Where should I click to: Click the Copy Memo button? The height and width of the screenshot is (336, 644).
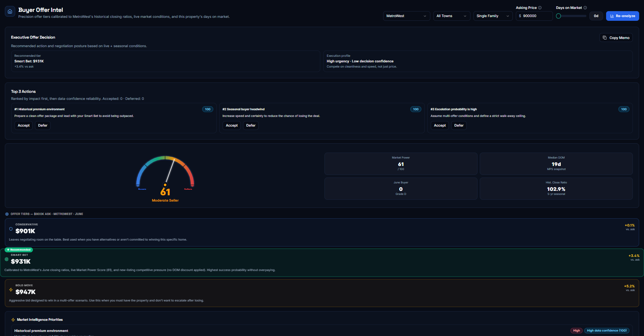pos(616,38)
